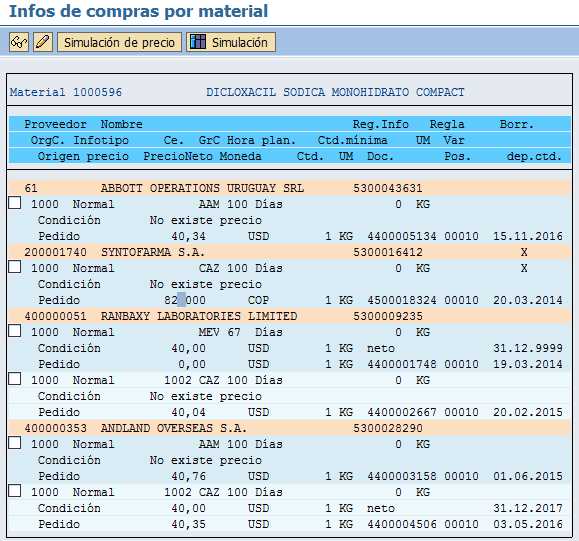579x541 pixels.
Task: Click the glasses display icon
Action: coord(19,42)
